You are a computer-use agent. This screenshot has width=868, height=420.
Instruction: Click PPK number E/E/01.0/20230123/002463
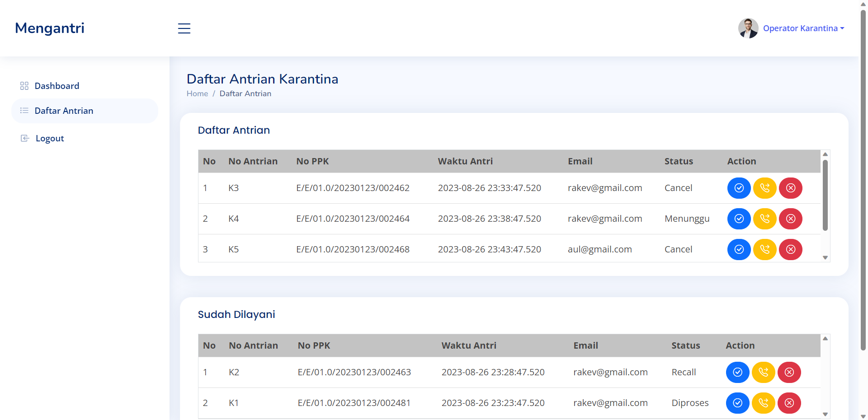(x=354, y=372)
